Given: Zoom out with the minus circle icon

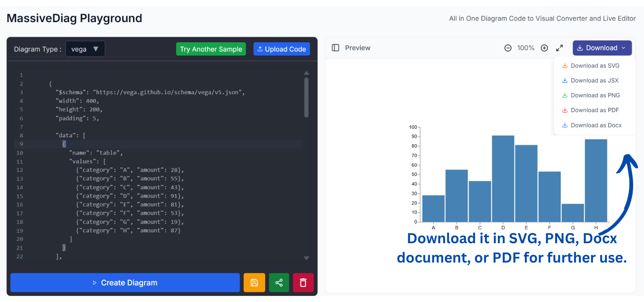Looking at the screenshot, I should point(508,48).
